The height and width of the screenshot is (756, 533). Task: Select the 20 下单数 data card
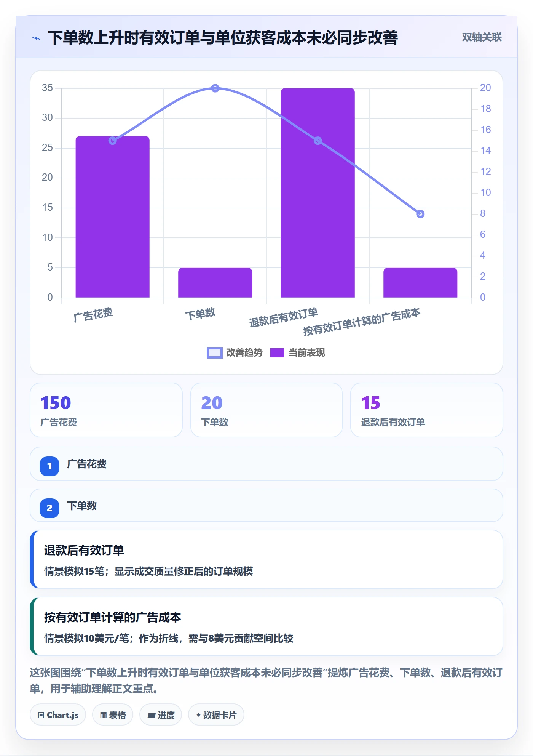266,410
